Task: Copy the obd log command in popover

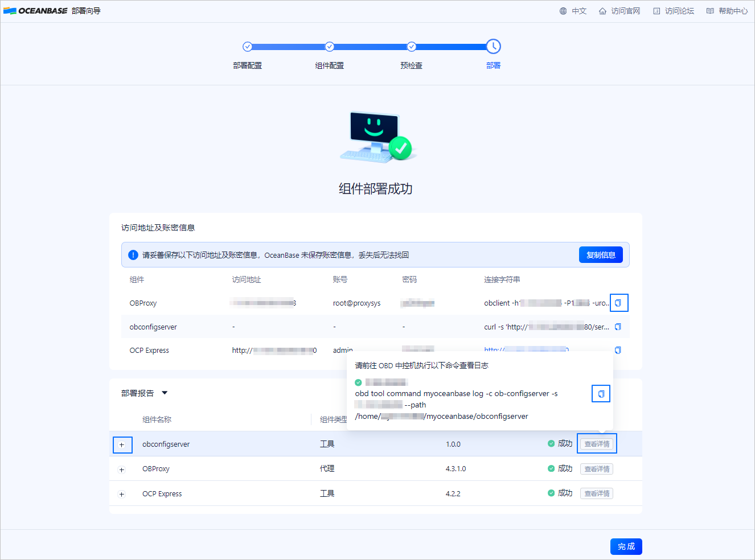Action: point(601,394)
